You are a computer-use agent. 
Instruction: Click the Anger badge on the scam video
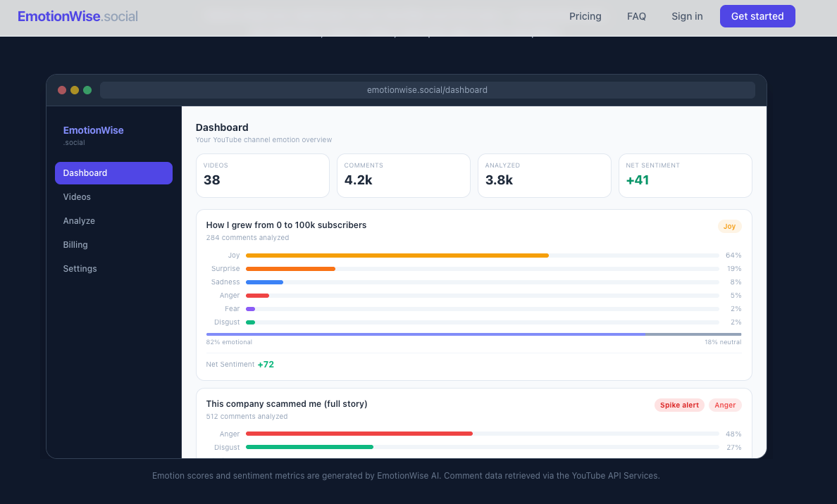click(x=725, y=405)
